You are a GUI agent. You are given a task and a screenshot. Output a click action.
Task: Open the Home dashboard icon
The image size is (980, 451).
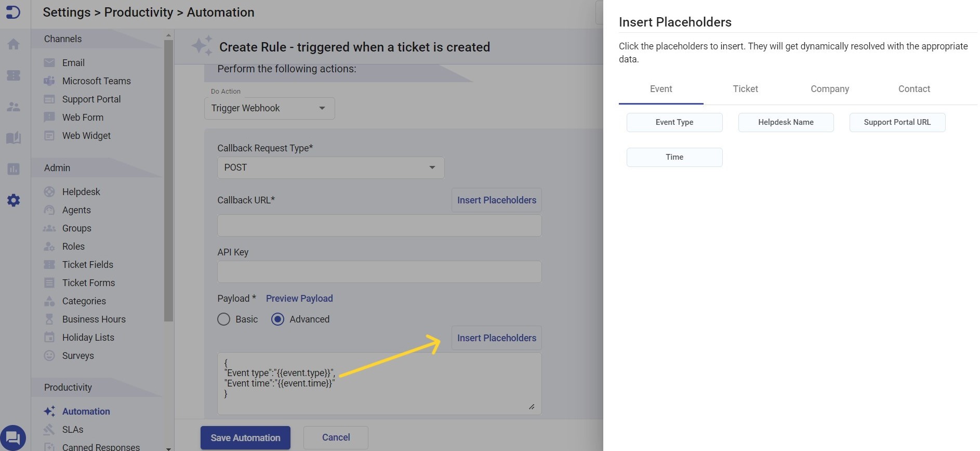pyautogui.click(x=13, y=44)
